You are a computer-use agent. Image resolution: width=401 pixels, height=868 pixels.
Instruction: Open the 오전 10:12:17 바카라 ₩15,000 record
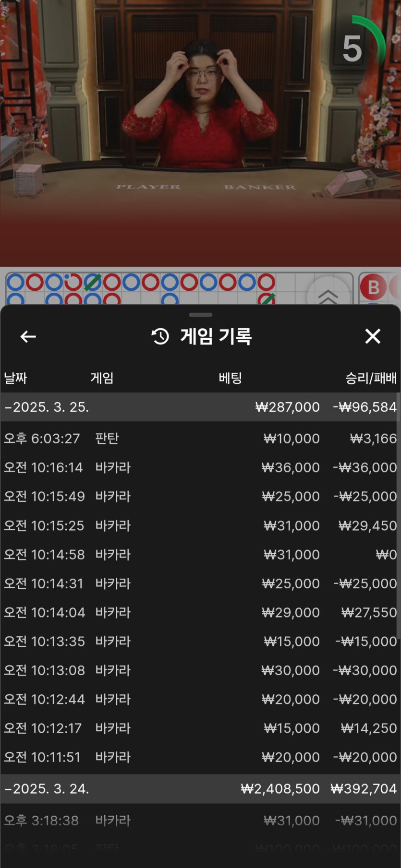[200, 728]
